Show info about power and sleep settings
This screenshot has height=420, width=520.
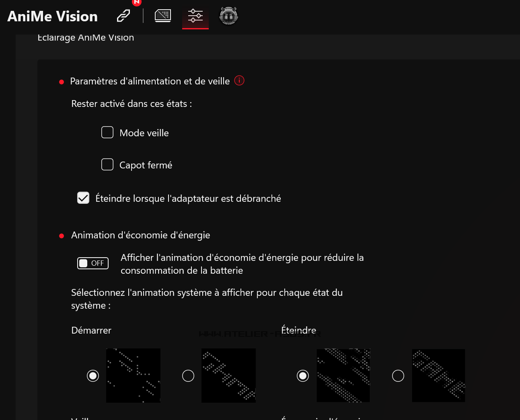pos(239,80)
